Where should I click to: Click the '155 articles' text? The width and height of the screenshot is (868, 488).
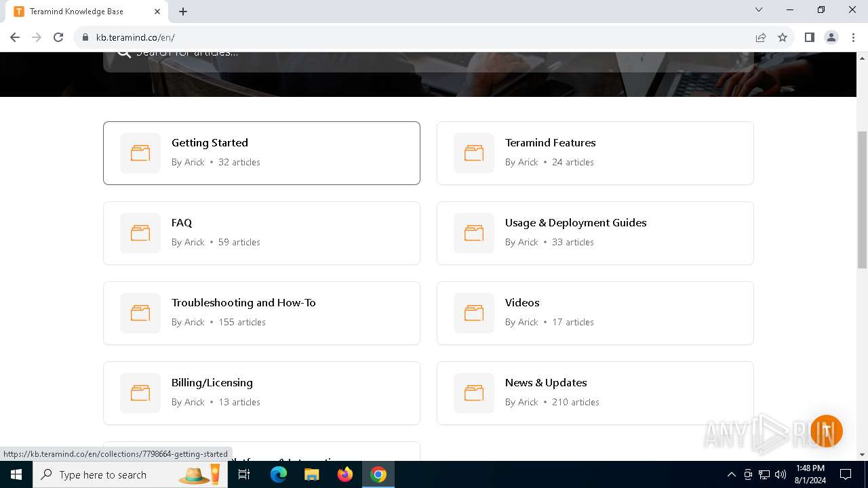tap(242, 322)
